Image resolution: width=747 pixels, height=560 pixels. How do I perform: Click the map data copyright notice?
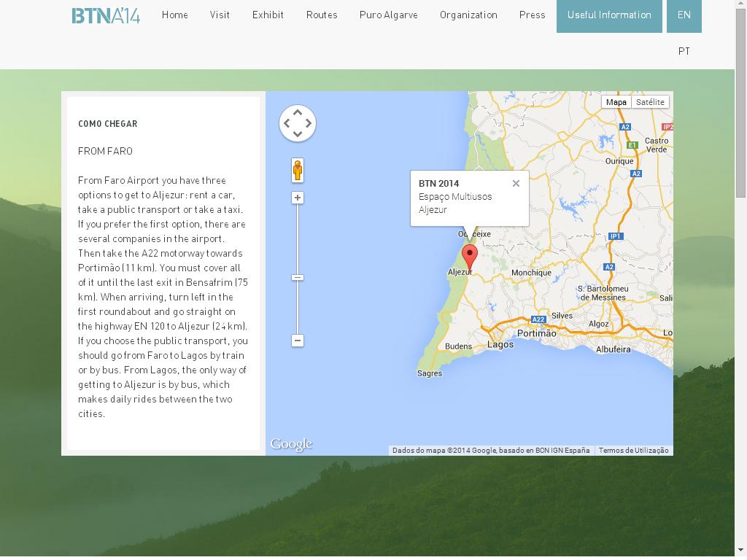[491, 451]
